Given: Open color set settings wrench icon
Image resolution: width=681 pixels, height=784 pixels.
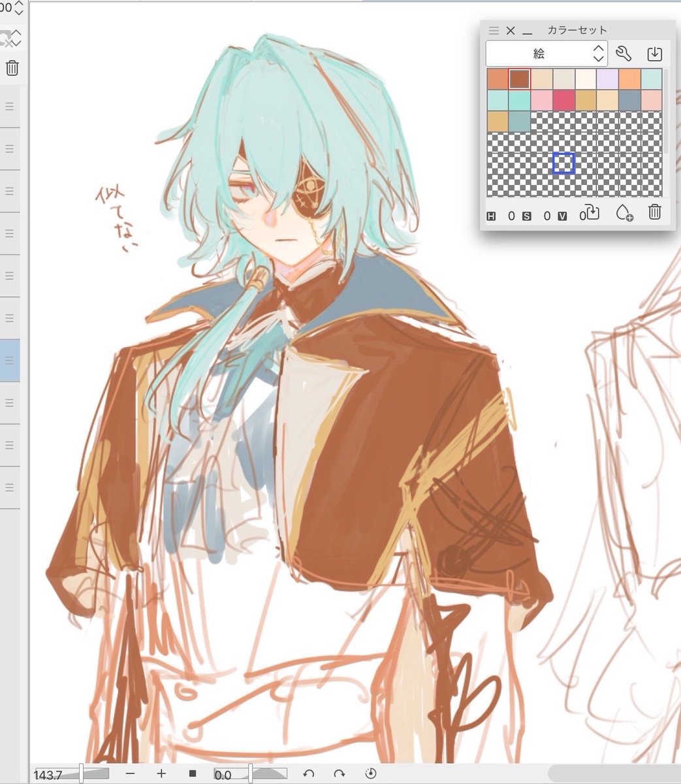Looking at the screenshot, I should click(624, 54).
